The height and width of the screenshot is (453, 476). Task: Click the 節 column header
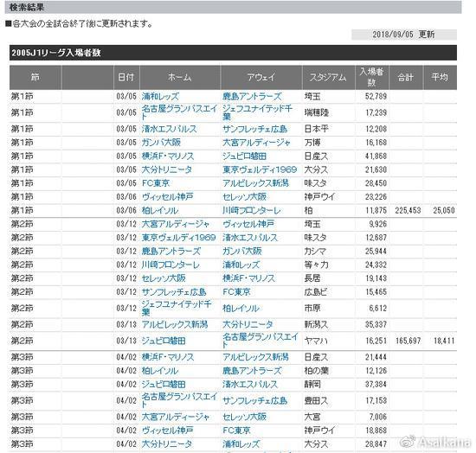tap(35, 77)
